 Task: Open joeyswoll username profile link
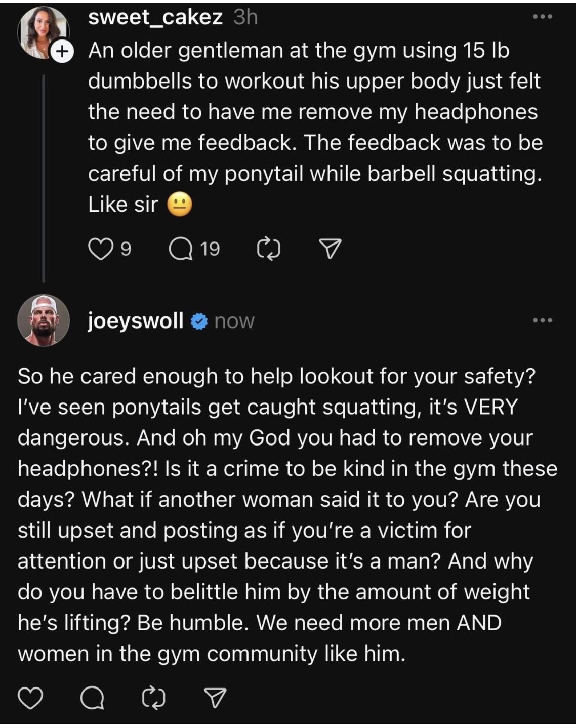[x=136, y=320]
